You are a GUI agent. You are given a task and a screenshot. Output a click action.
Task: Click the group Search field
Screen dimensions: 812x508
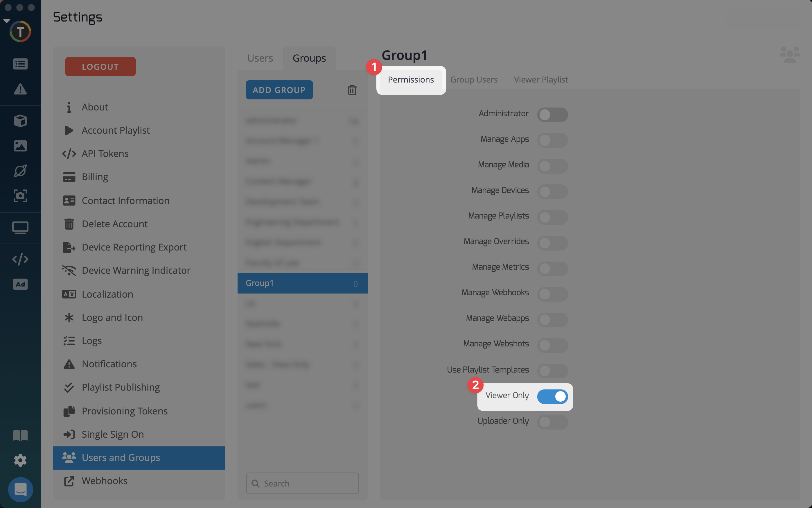click(x=302, y=483)
